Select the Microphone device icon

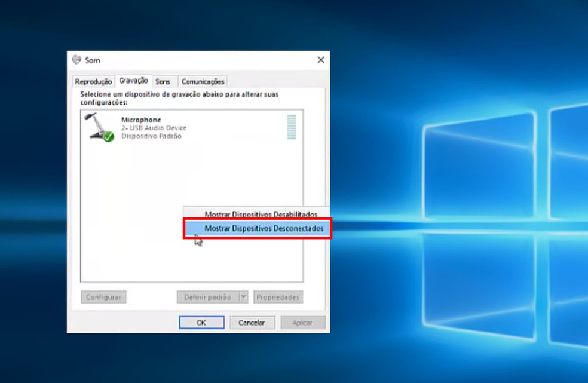pos(99,127)
